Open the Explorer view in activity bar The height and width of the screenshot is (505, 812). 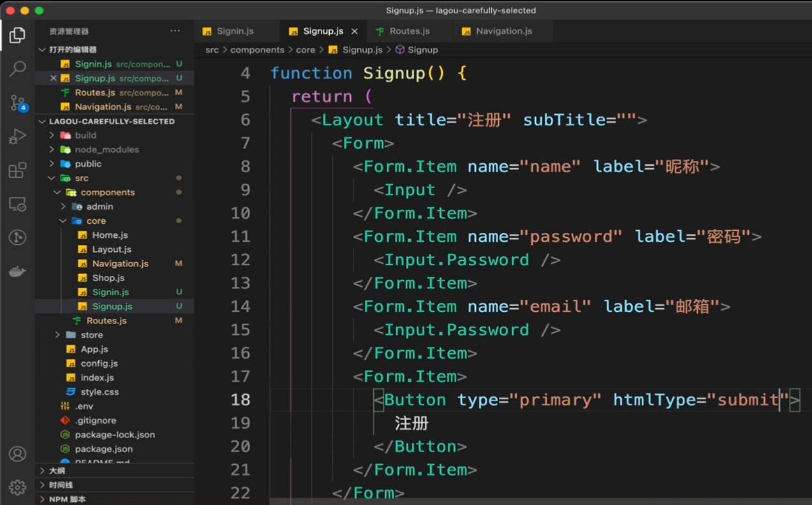pyautogui.click(x=17, y=35)
